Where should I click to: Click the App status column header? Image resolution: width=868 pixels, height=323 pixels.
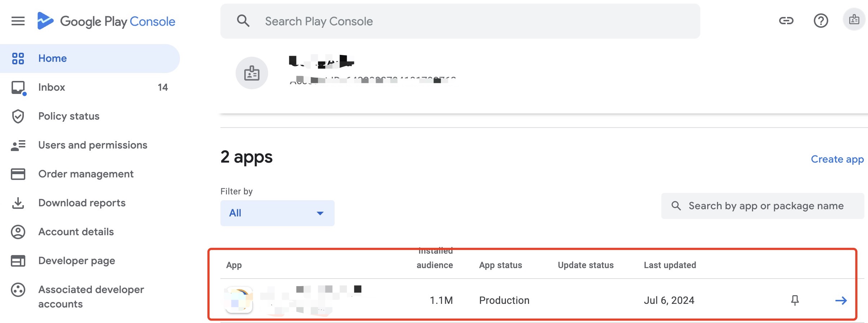point(500,265)
